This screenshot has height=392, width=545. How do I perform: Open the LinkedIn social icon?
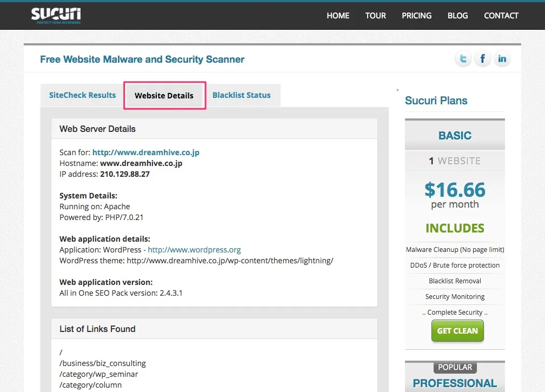502,59
